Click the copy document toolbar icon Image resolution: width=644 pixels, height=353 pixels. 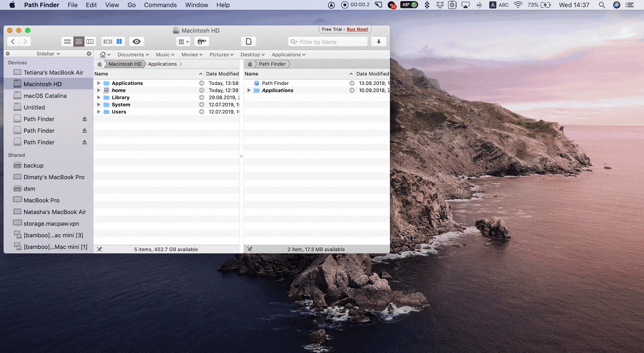click(249, 41)
